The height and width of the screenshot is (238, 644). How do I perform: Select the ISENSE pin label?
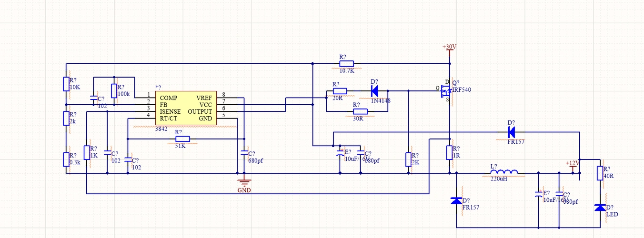click(x=170, y=111)
